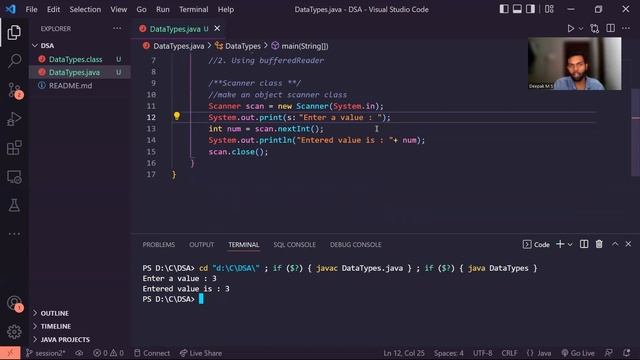The width and height of the screenshot is (640, 360).
Task: Customize layout icon in title bar
Action: coord(549,9)
